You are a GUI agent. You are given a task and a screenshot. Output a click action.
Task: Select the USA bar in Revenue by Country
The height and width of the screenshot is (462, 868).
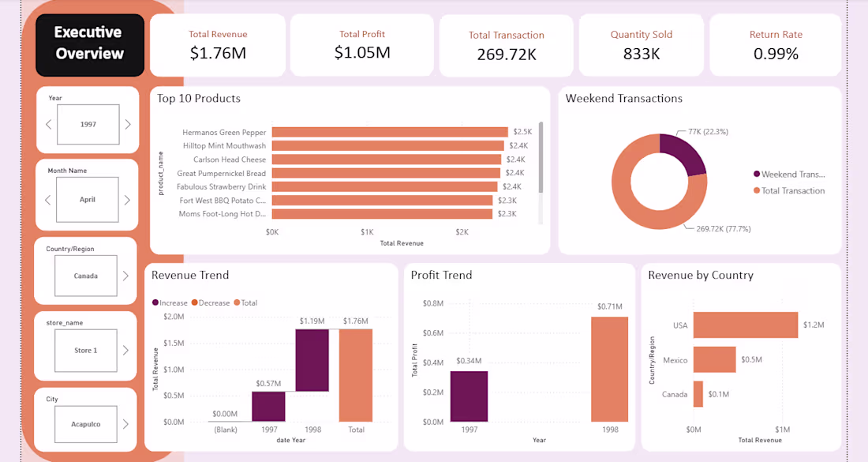(x=746, y=325)
